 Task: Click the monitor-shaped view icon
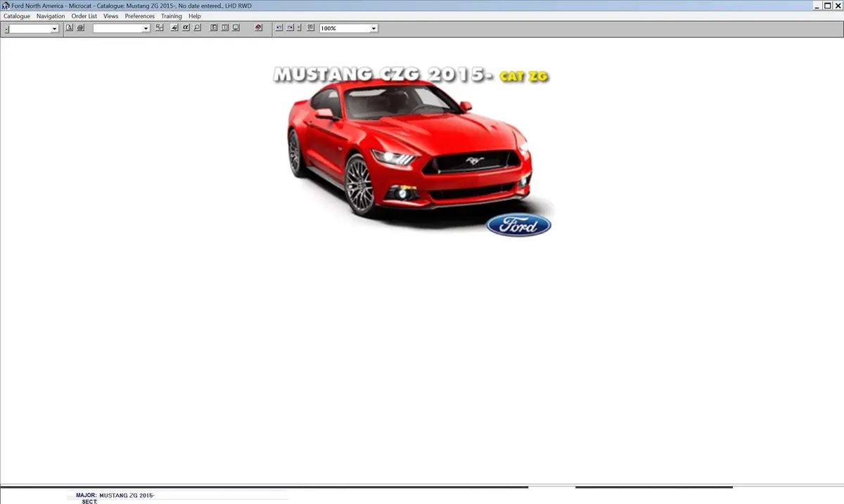tap(236, 28)
